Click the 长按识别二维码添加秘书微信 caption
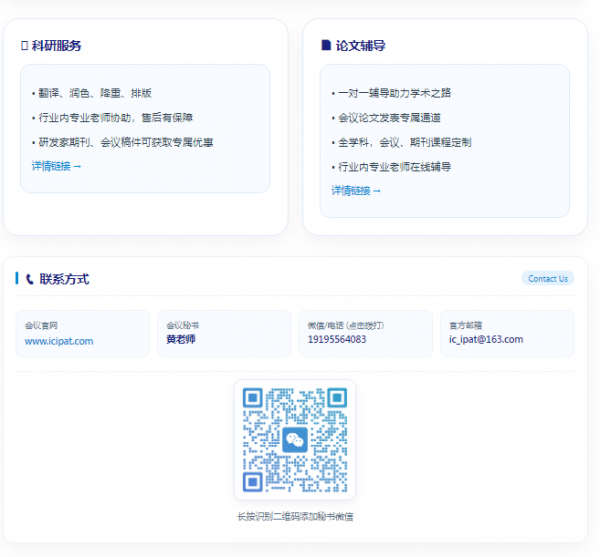The image size is (600, 557). click(x=295, y=516)
